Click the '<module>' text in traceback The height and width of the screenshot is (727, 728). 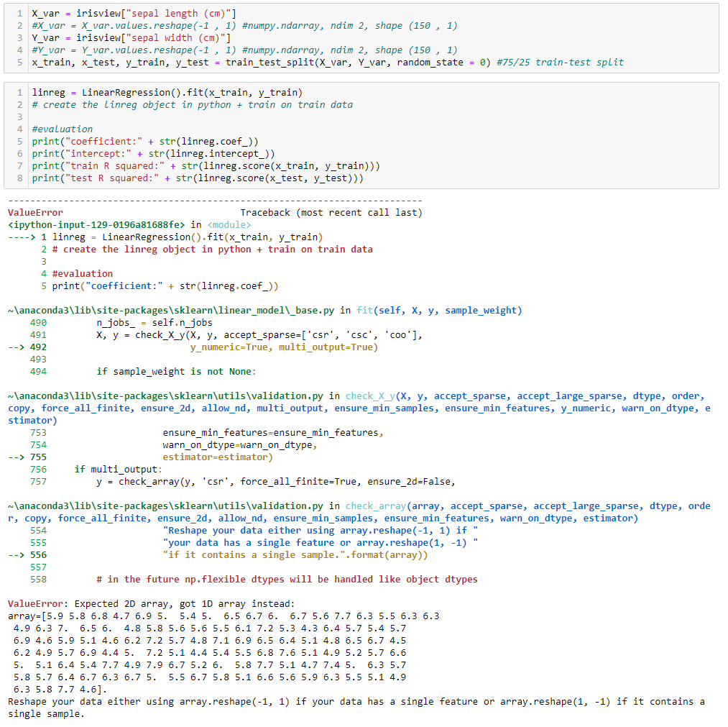click(229, 225)
